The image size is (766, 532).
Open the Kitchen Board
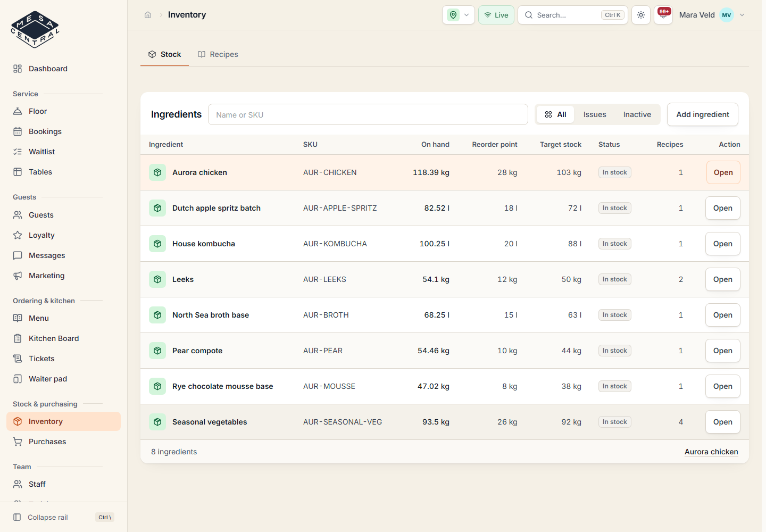[63, 338]
